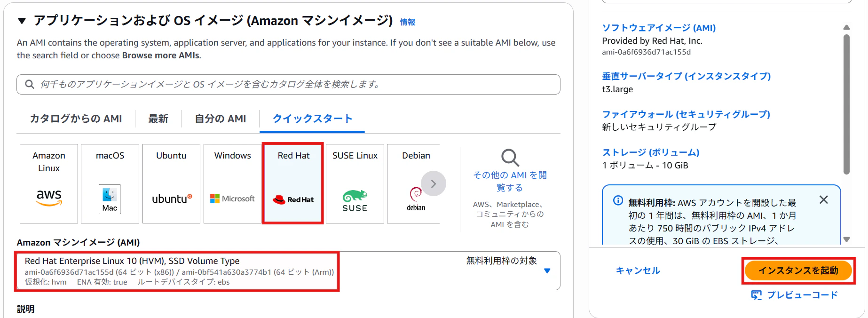
Task: Click the インスタンスを起動 button
Action: click(x=798, y=270)
